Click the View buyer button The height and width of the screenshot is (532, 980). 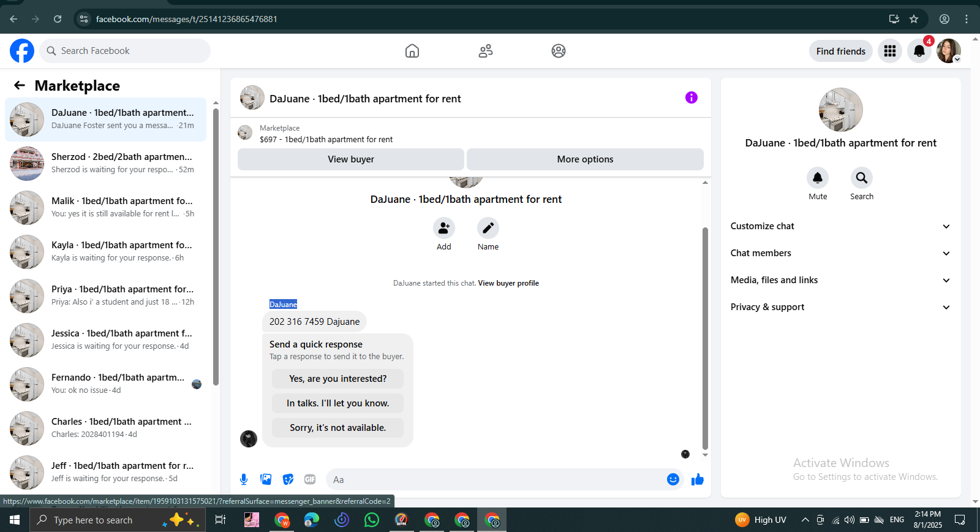351,159
